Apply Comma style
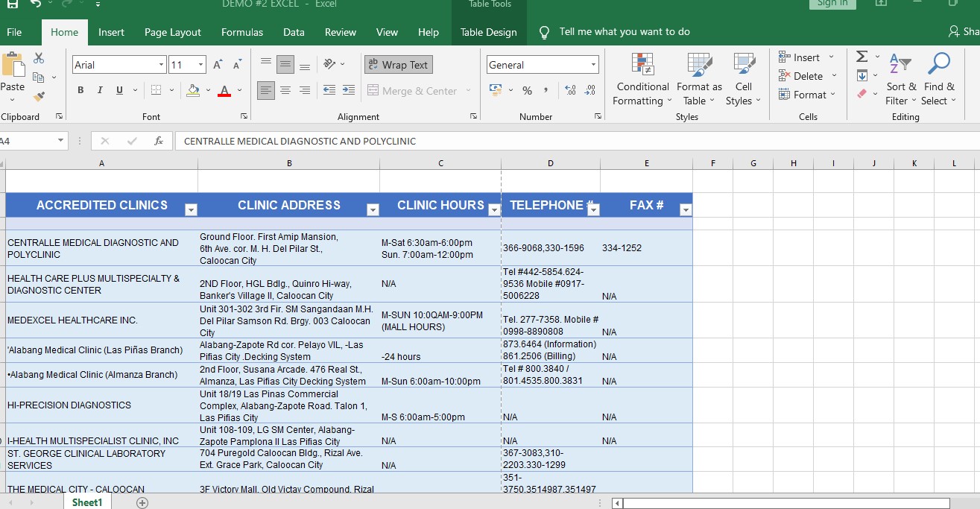980x509 pixels. coord(546,90)
